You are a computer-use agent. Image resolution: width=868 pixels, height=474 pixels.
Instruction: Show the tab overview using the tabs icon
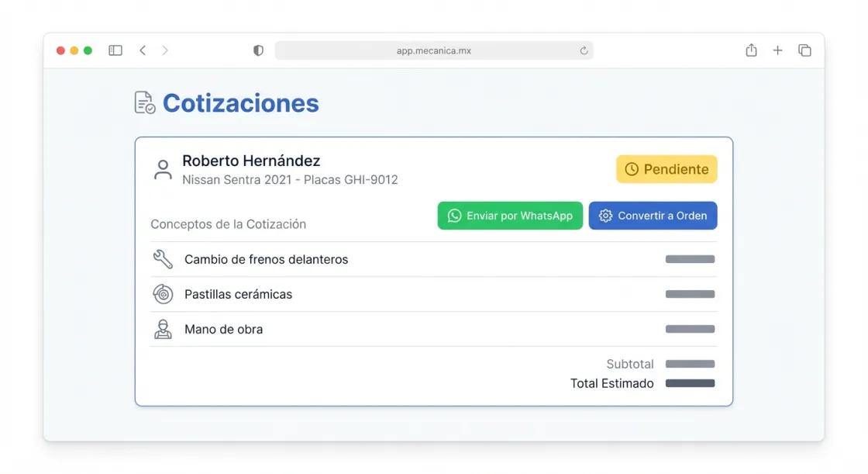804,50
